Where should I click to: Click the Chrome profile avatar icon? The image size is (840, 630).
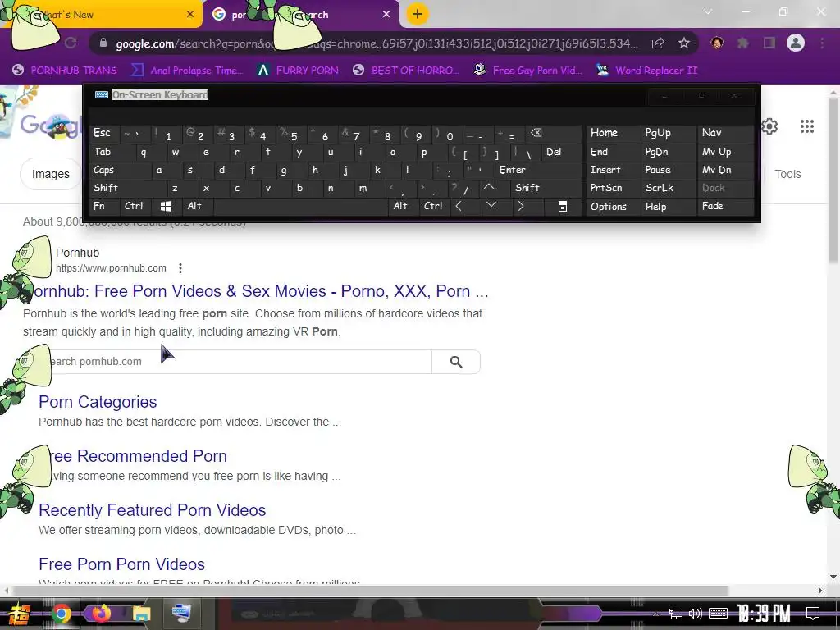pos(796,43)
